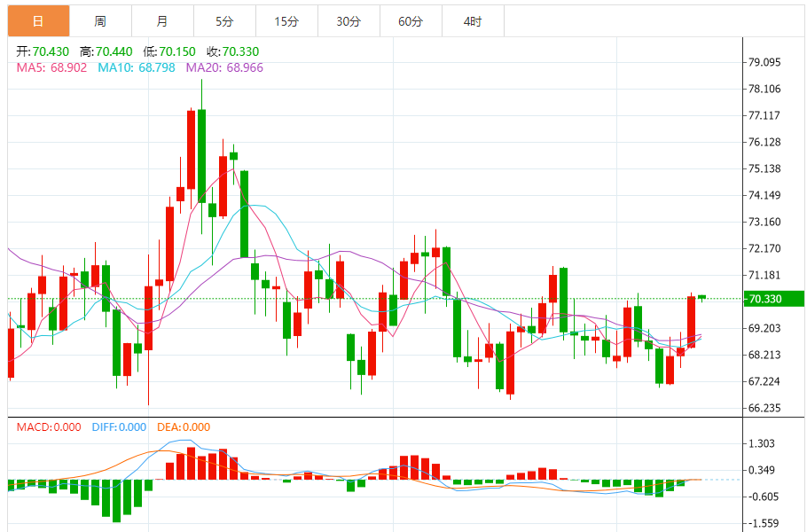Click the 1.303 MACD axis label
The image size is (807, 532).
coord(762,443)
